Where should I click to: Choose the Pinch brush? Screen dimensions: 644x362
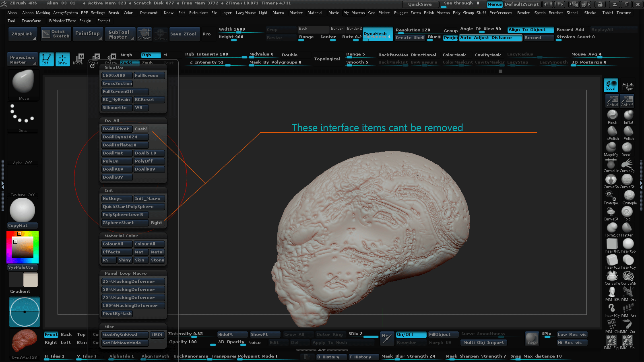[612, 116]
